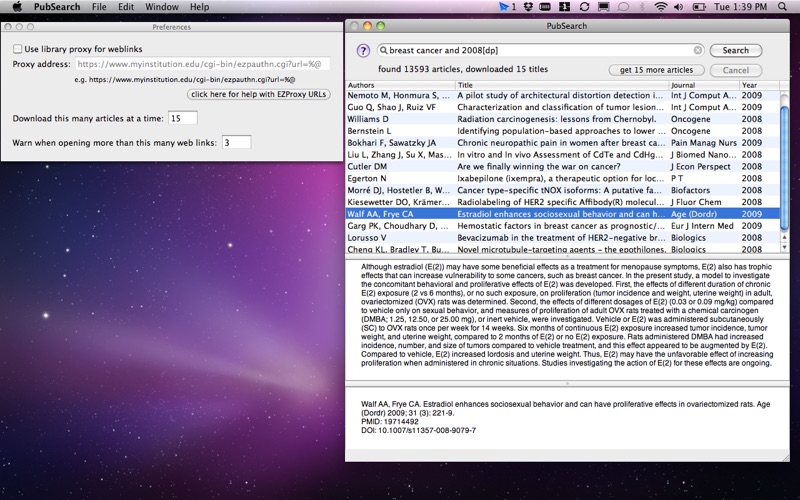Open the Bluetooth status menu
This screenshot has height=500, width=800.
[x=642, y=7]
